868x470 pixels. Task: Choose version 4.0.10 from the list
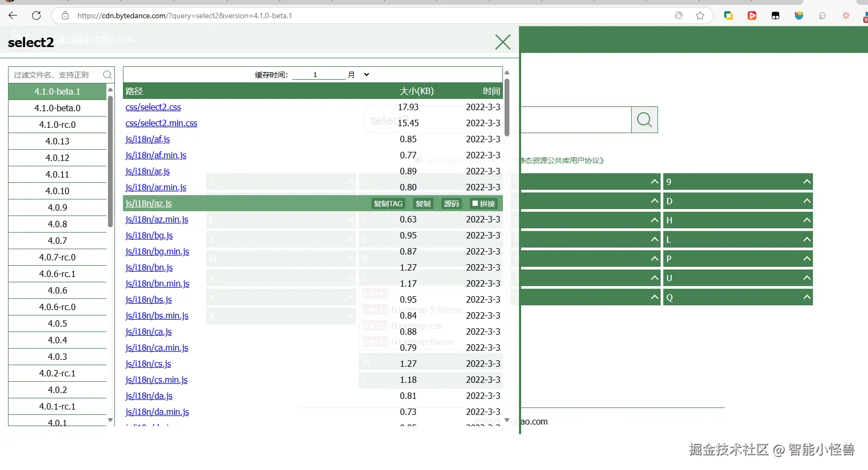coord(57,191)
